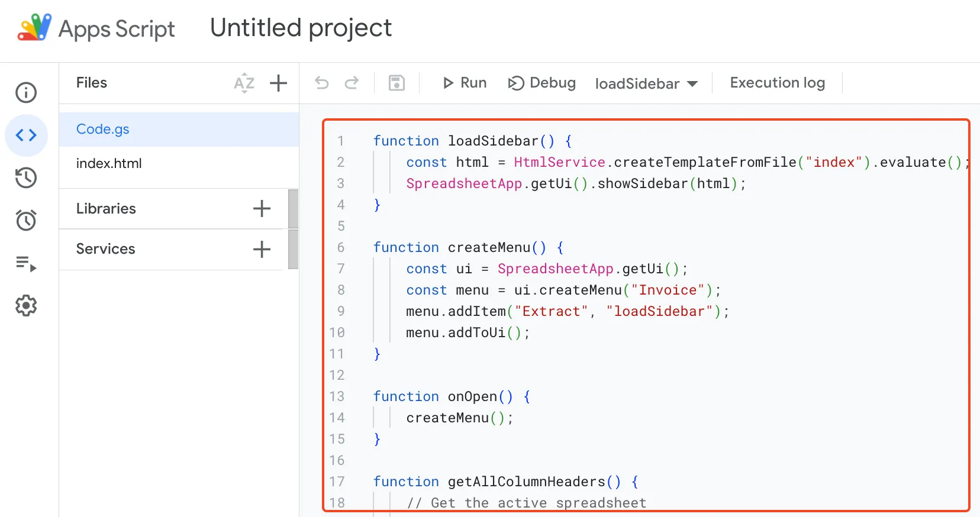Save project with floppy disk icon

396,83
